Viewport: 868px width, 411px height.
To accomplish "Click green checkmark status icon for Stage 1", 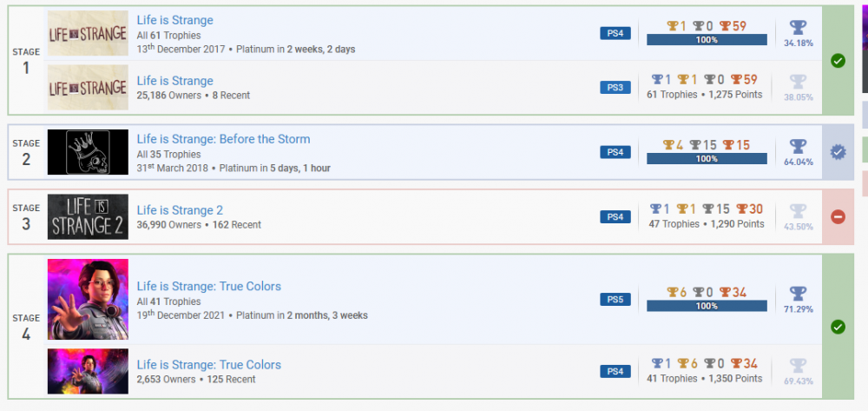I will [838, 61].
